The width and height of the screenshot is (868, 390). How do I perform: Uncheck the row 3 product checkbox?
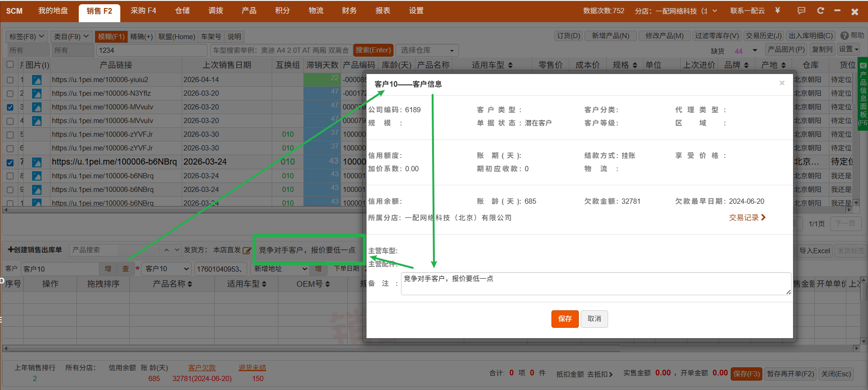[10, 107]
